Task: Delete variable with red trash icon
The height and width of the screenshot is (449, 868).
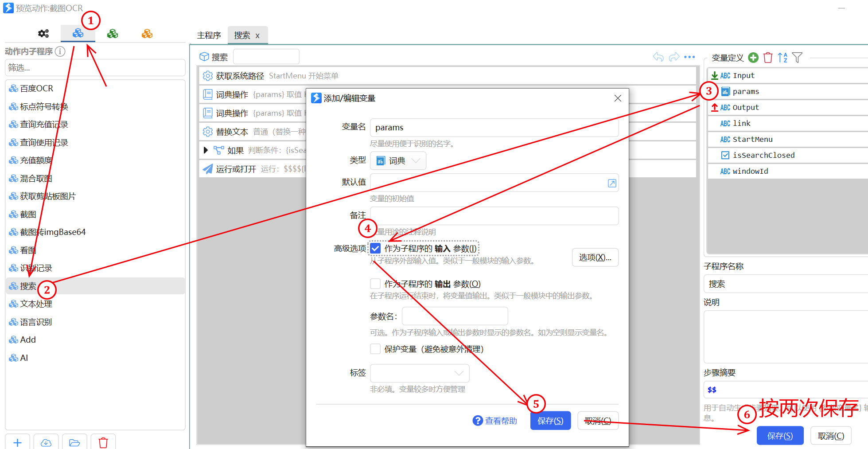Action: point(768,58)
